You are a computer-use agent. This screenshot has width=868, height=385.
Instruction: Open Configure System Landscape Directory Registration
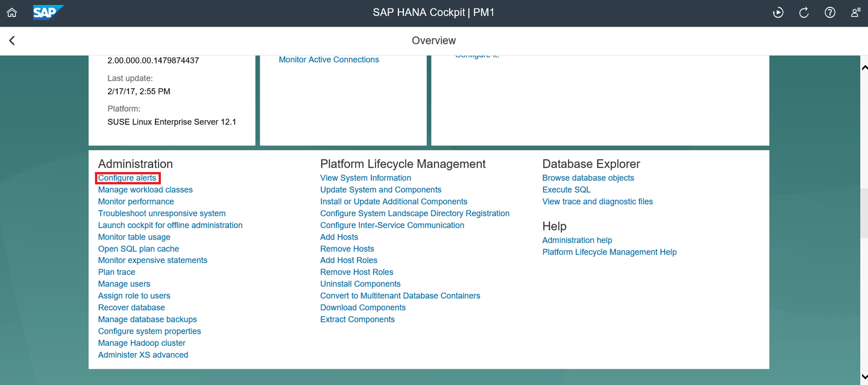pos(415,213)
